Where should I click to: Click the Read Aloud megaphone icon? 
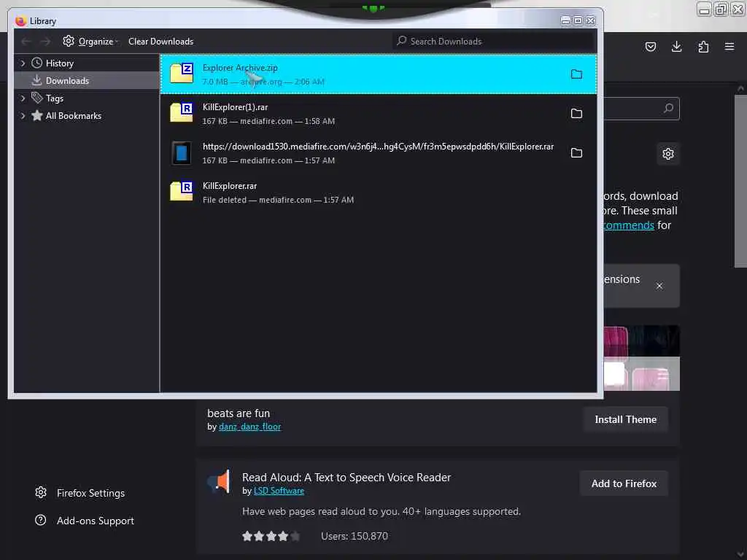[219, 481]
